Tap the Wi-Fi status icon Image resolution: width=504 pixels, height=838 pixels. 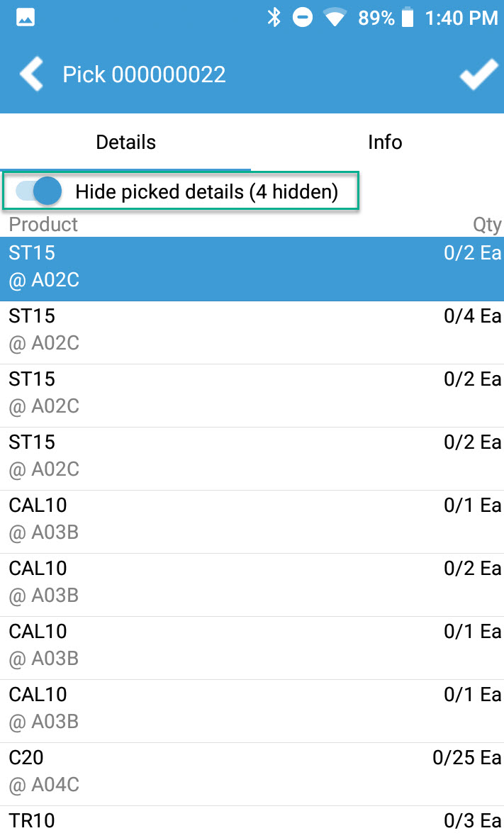pyautogui.click(x=335, y=18)
